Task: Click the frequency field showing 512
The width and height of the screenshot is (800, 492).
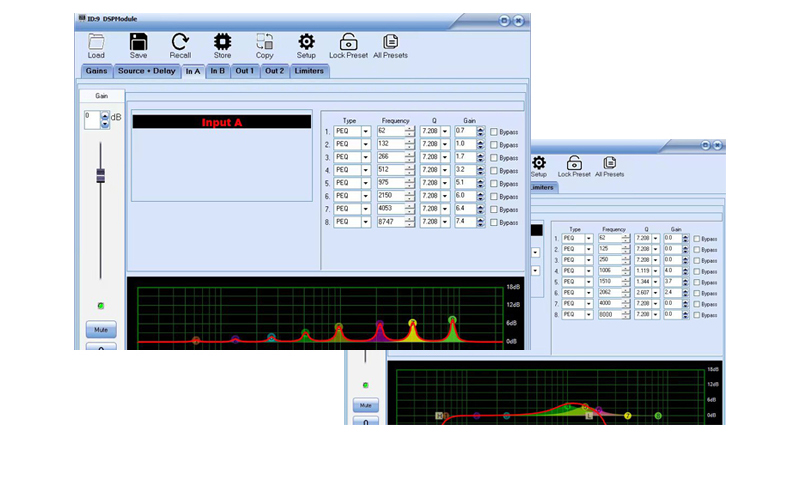Action: click(389, 170)
